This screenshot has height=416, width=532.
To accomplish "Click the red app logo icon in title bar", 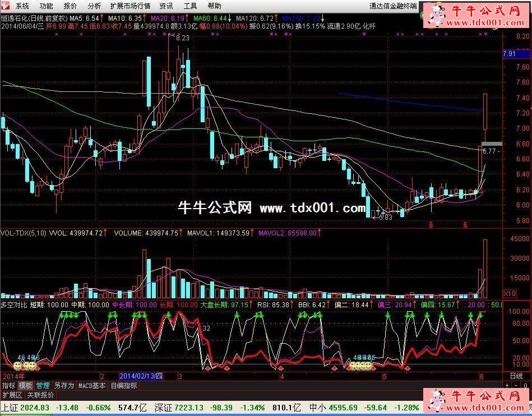I will [6, 6].
